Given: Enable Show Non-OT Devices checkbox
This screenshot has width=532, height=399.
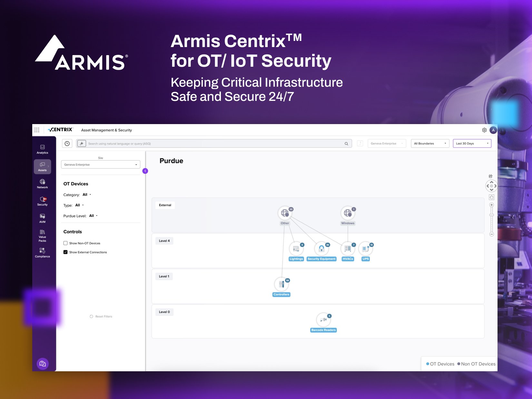Looking at the screenshot, I should (x=65, y=243).
